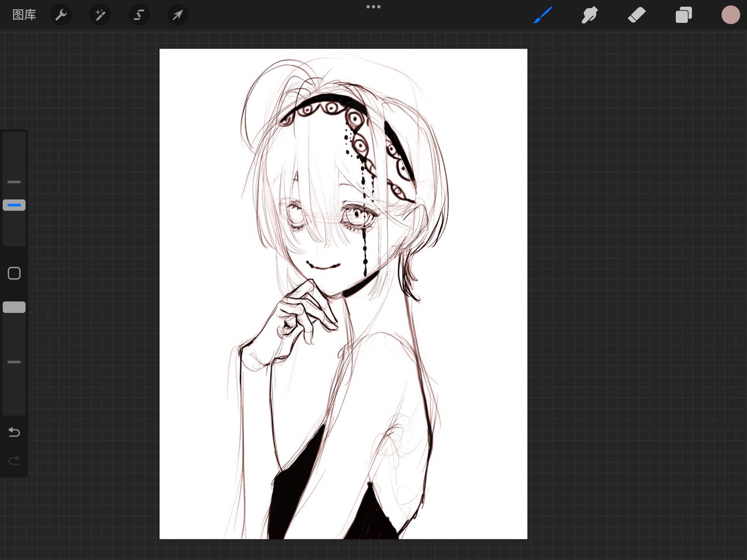Open the Adjustments magic wand menu
747x560 pixels.
point(100,15)
